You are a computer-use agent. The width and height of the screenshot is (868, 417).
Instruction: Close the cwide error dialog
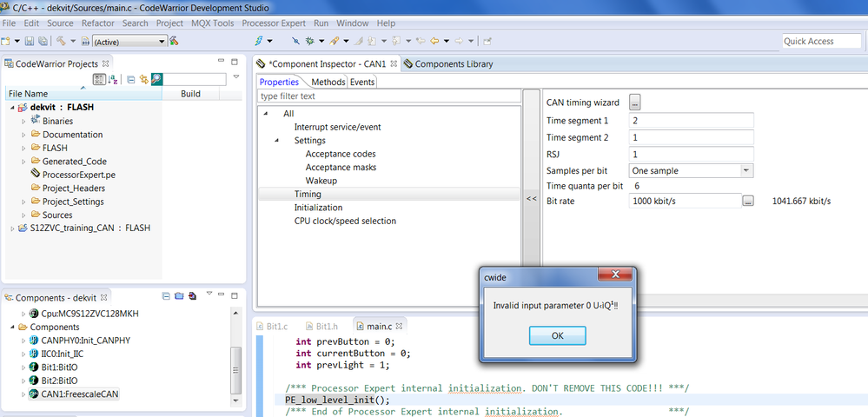(x=614, y=275)
